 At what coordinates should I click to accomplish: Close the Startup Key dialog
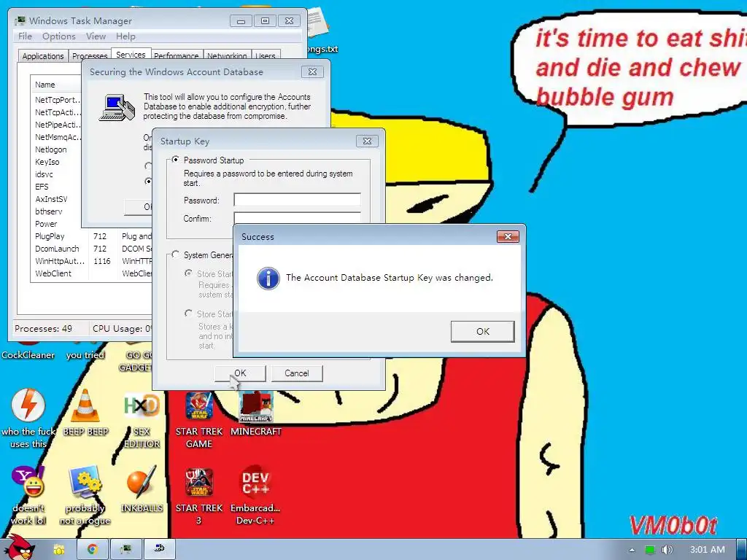tap(368, 141)
